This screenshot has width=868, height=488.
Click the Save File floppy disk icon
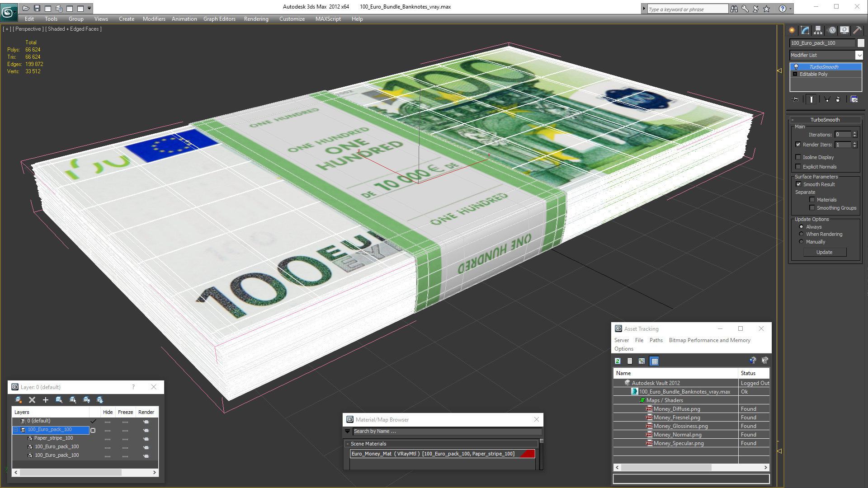(37, 8)
